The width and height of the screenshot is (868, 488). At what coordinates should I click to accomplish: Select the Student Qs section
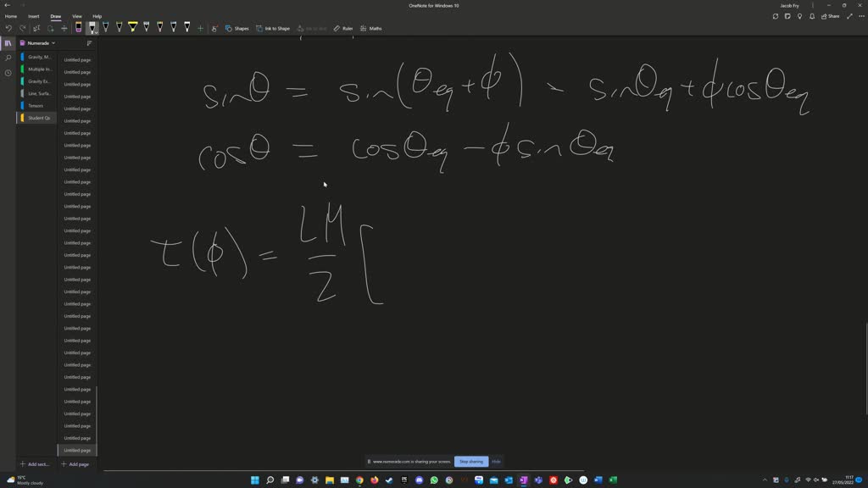click(37, 118)
